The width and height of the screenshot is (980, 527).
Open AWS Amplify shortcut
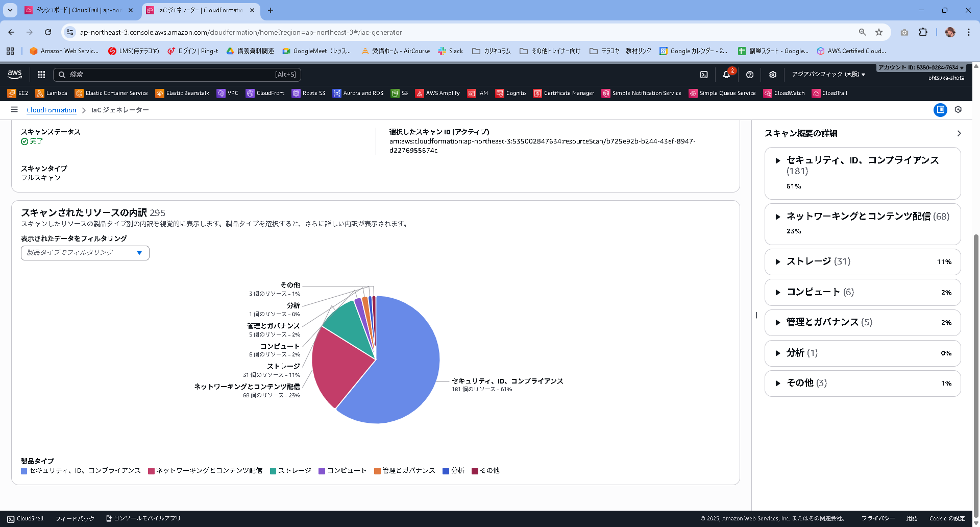pyautogui.click(x=438, y=93)
